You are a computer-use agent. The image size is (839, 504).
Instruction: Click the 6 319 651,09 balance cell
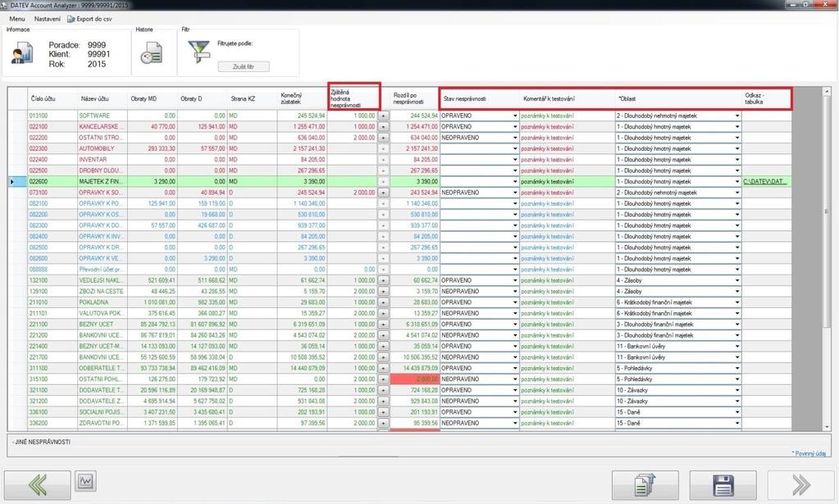303,324
